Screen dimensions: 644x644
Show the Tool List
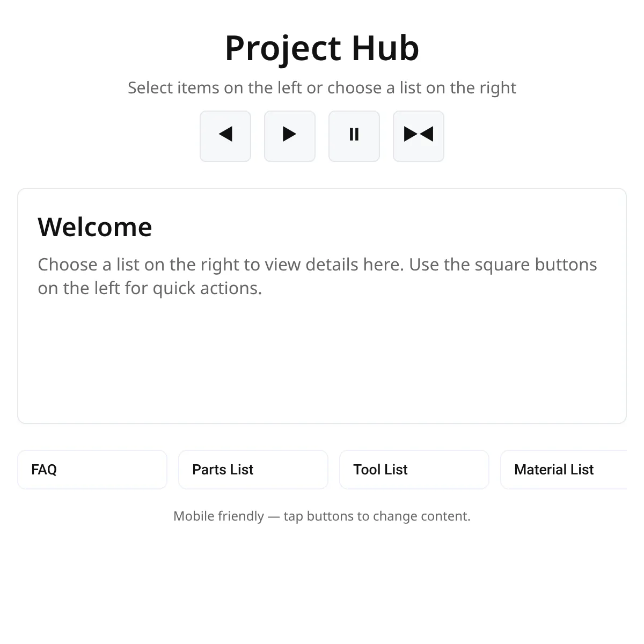tap(414, 470)
